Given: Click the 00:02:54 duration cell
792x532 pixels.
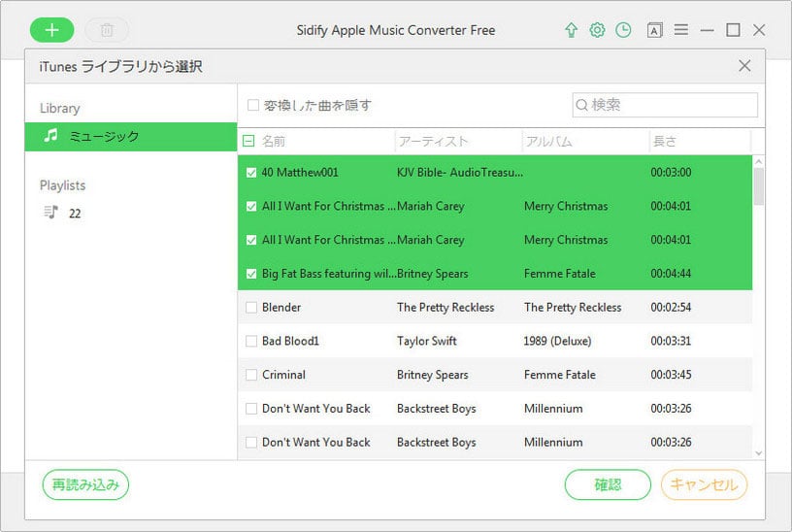Looking at the screenshot, I should pos(671,307).
